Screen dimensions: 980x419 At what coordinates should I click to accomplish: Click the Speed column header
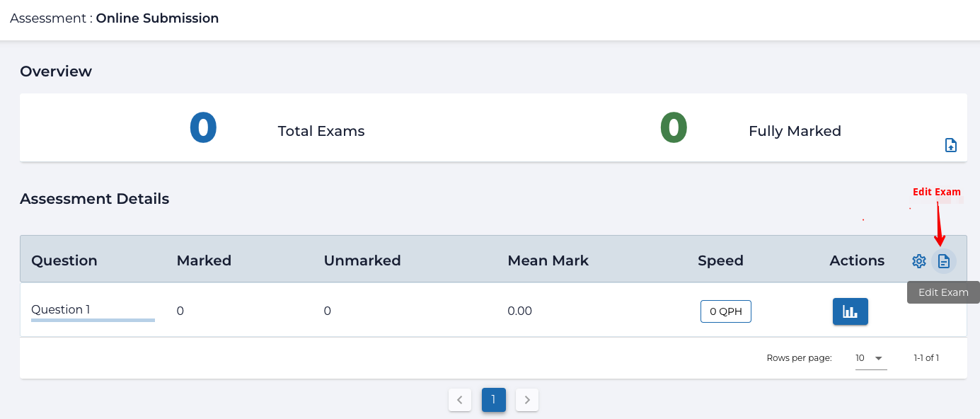pyautogui.click(x=720, y=260)
